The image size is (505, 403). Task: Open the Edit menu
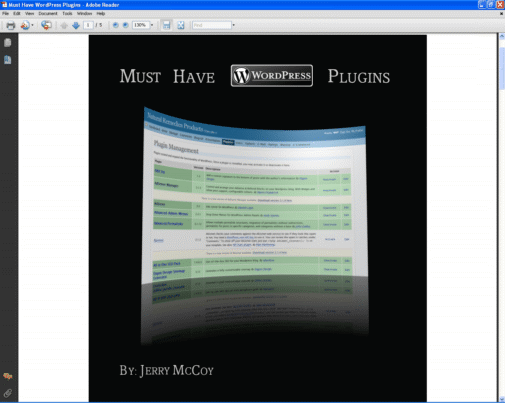point(17,14)
